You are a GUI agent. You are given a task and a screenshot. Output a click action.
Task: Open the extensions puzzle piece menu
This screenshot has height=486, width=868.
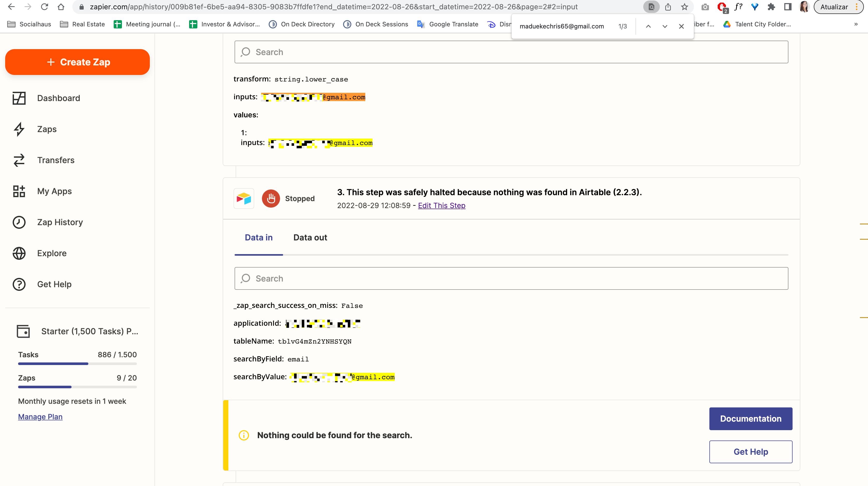pos(771,7)
